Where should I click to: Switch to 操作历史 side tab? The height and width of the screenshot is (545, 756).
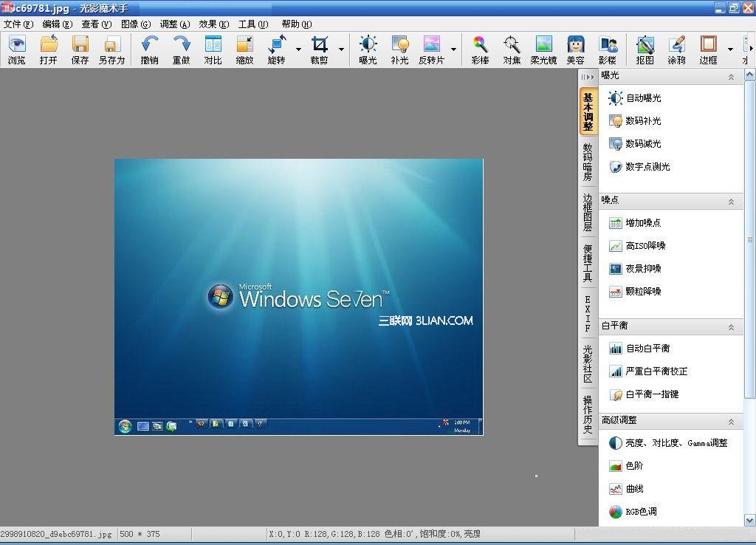tap(588, 415)
